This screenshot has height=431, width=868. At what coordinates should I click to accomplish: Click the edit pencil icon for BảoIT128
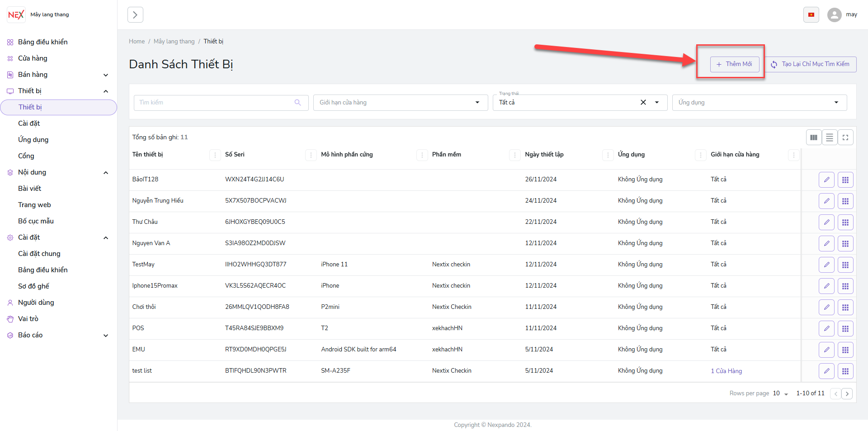826,180
